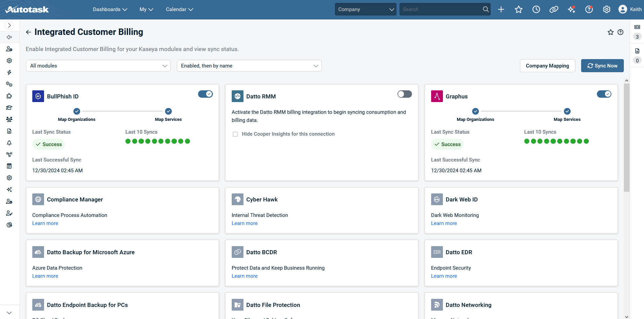Open Learn more for Datto EDR

(444, 276)
